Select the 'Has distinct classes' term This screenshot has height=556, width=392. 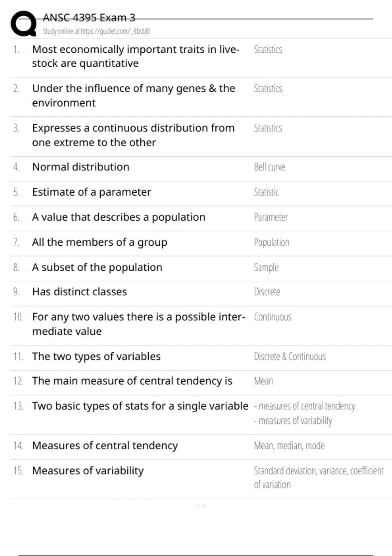(79, 292)
